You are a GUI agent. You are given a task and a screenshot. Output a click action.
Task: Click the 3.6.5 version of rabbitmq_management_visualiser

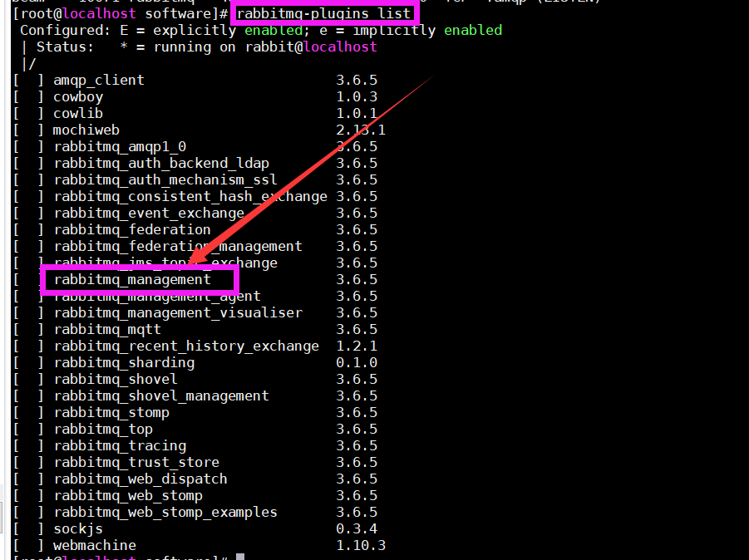(x=357, y=312)
